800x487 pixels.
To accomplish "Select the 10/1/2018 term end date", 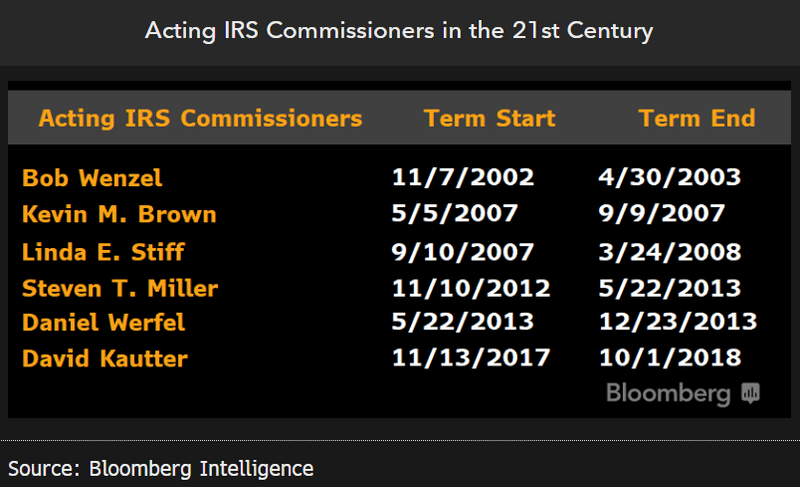I will pos(669,357).
